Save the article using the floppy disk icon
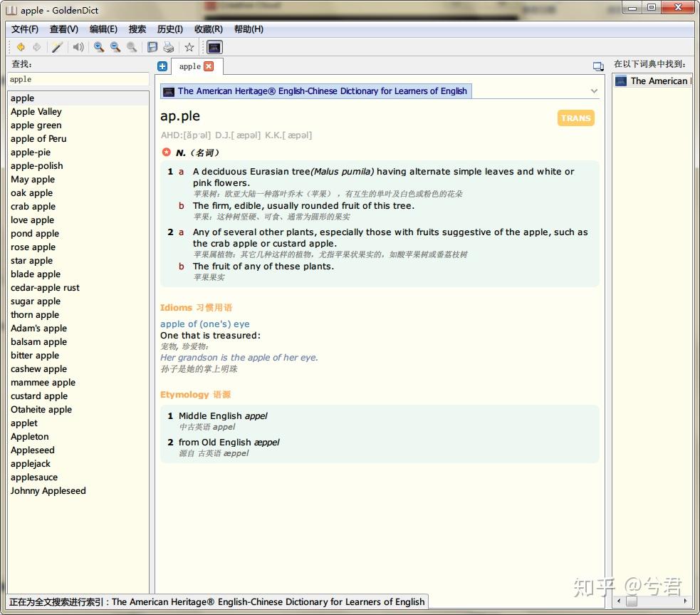The width and height of the screenshot is (700, 615). coord(152,47)
